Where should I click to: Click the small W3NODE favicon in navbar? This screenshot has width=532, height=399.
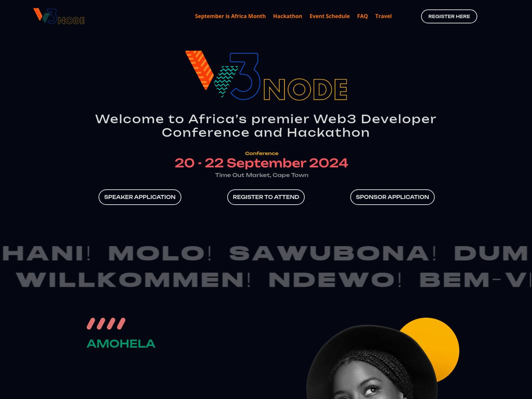(59, 16)
